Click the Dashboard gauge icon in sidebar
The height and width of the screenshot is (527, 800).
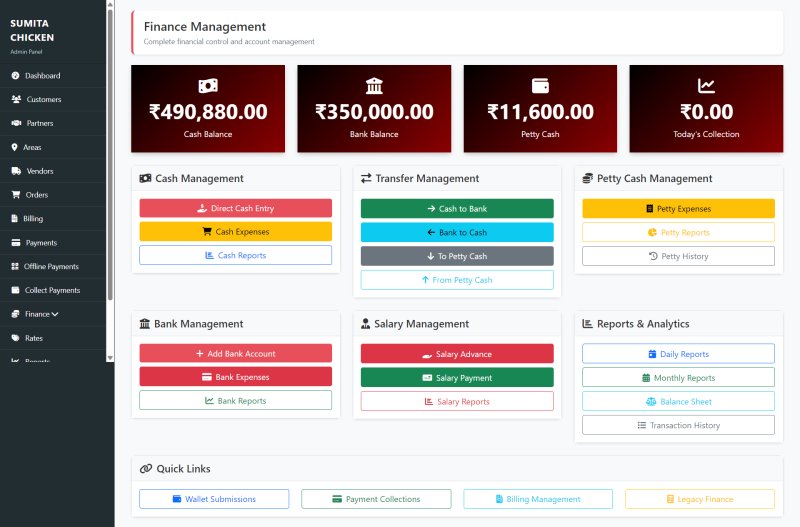[16, 76]
